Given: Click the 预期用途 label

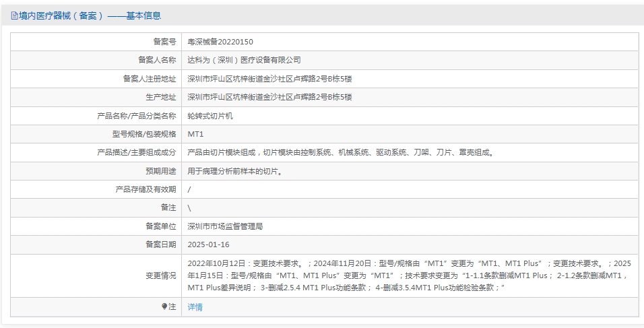Looking at the screenshot, I should click(160, 172).
